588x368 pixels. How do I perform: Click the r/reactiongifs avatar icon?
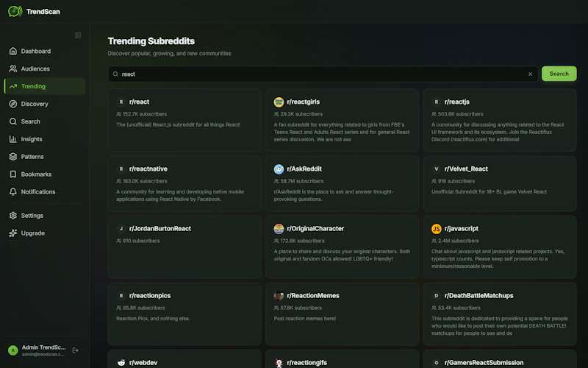279,363
